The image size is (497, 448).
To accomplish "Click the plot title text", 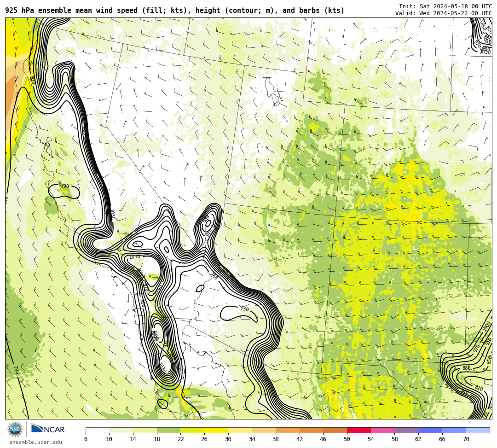I will click(x=175, y=11).
